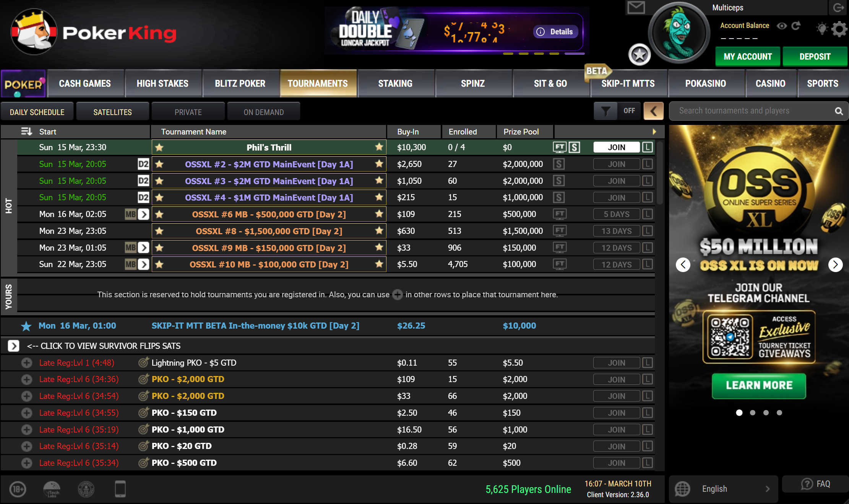Select the second banner carousel dot
Screen dimensions: 849x504
(x=753, y=413)
